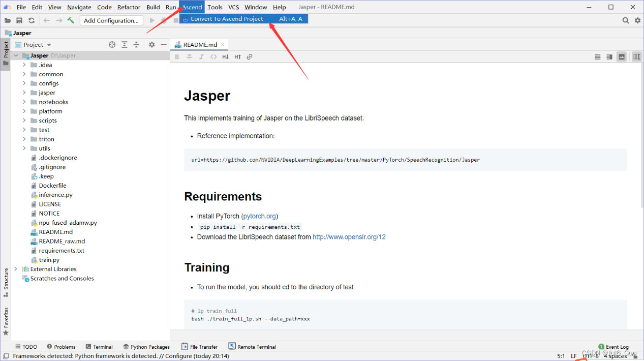Select npu_fused_adamw.py file
The image size is (644, 361).
coord(68,223)
